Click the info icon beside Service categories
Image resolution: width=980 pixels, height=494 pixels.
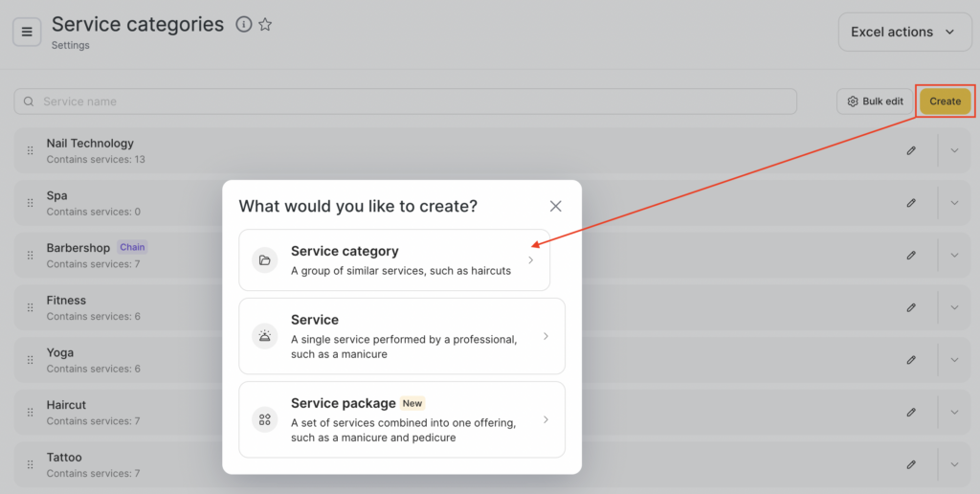[x=244, y=25]
